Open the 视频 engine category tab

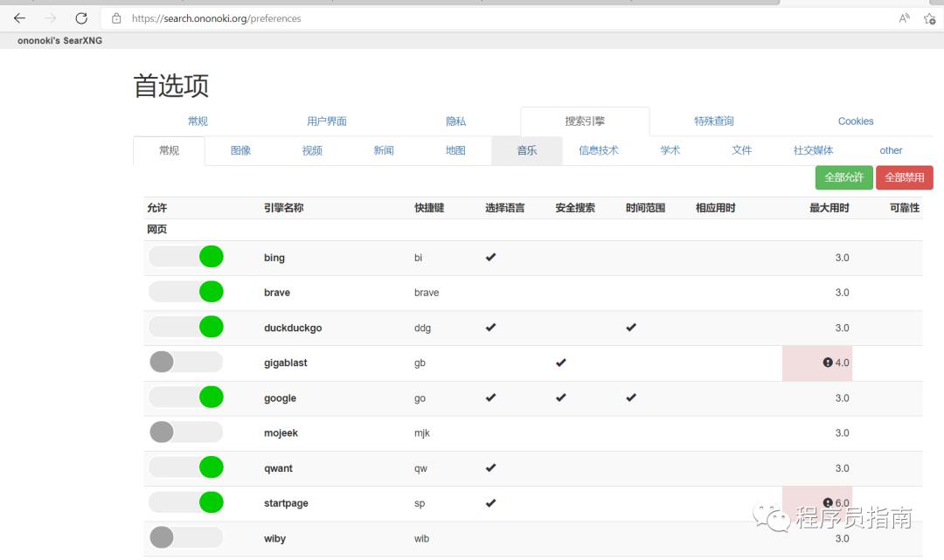tap(312, 150)
